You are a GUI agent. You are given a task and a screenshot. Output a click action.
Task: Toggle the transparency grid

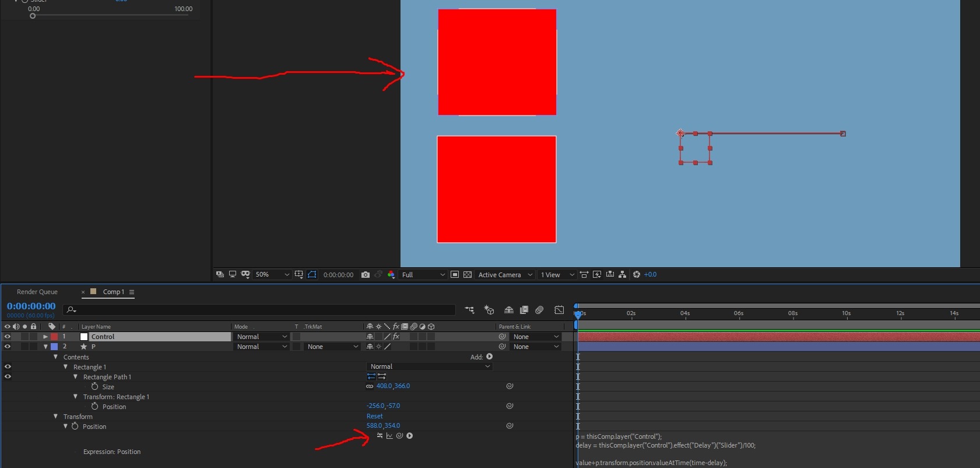[468, 274]
